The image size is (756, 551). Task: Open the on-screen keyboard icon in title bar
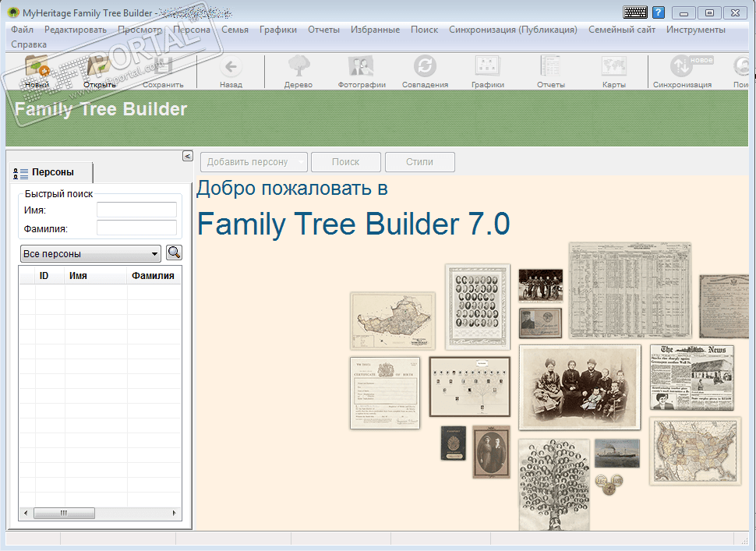pos(635,12)
